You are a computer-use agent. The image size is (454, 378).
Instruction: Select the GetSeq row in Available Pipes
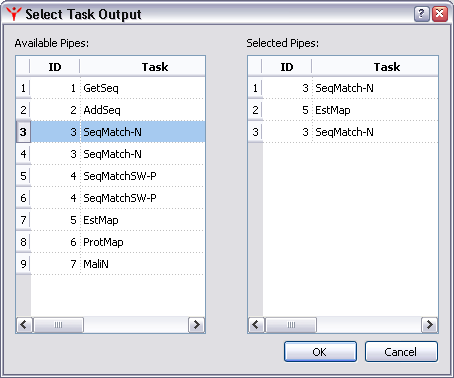[x=117, y=88]
